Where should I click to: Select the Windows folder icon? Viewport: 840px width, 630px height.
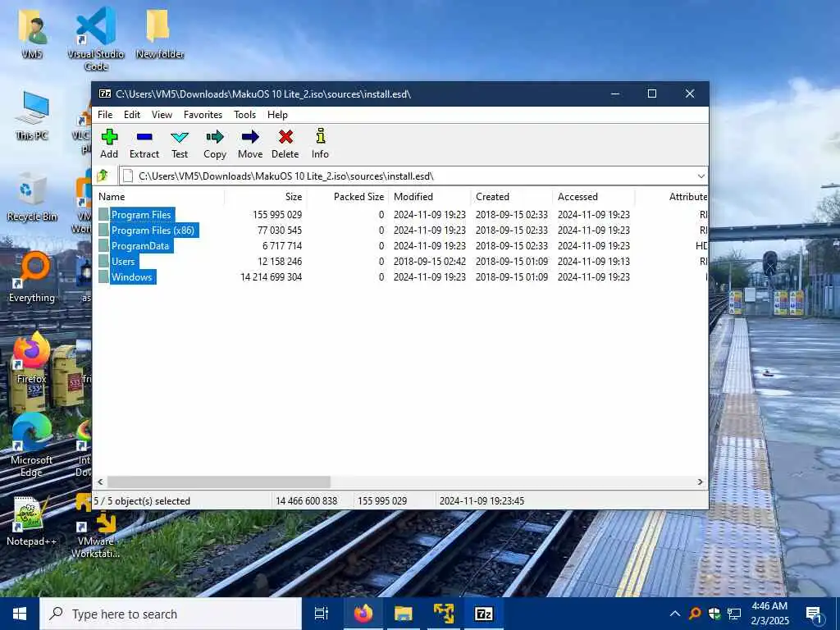click(x=103, y=277)
